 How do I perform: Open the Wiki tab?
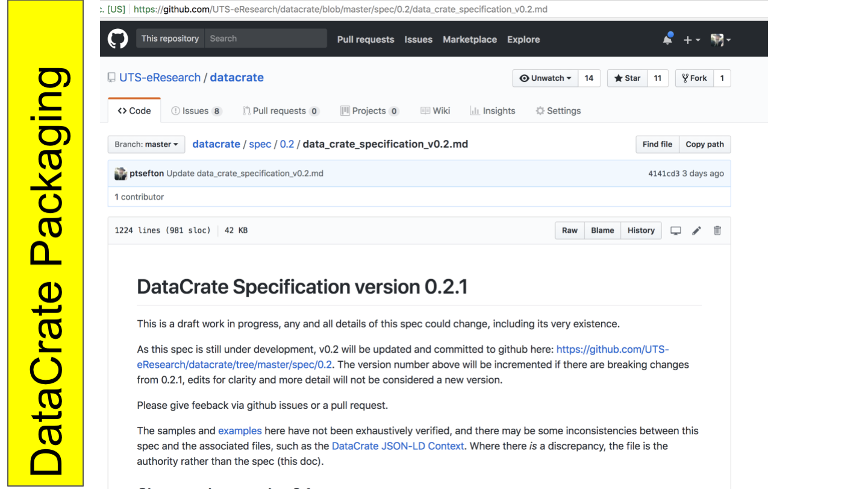click(x=435, y=111)
